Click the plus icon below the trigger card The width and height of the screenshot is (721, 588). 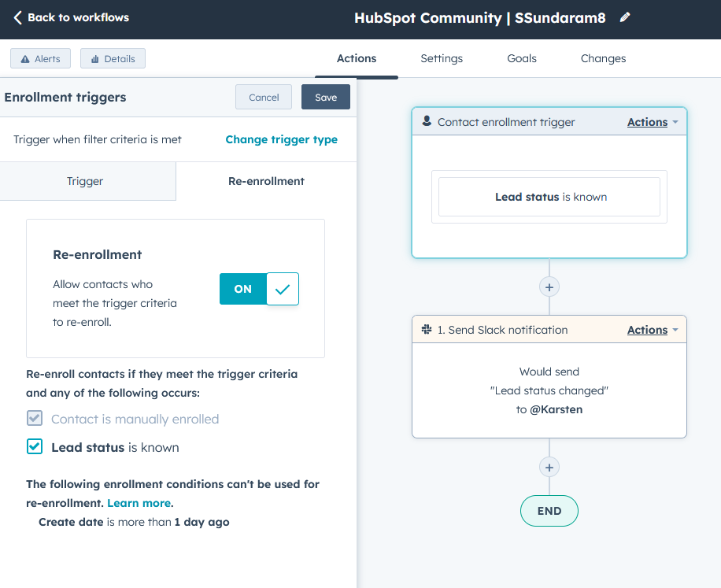pyautogui.click(x=549, y=287)
